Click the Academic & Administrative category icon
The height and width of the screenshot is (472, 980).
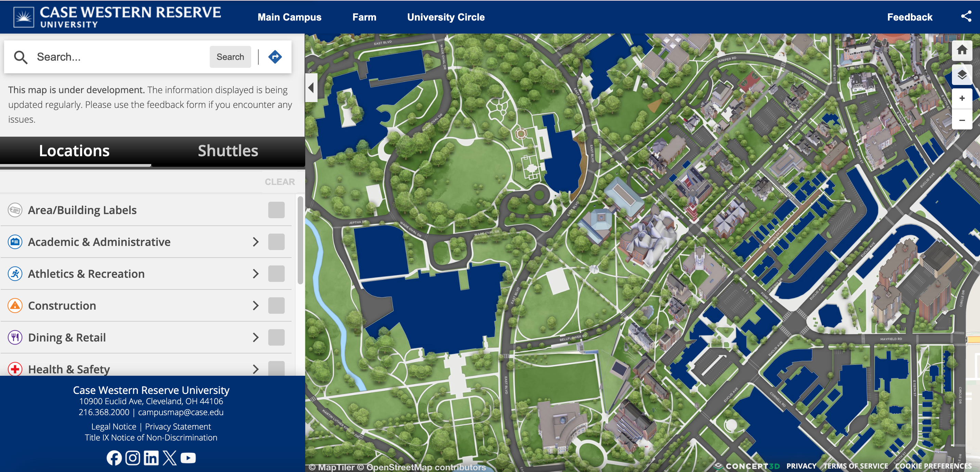point(15,242)
